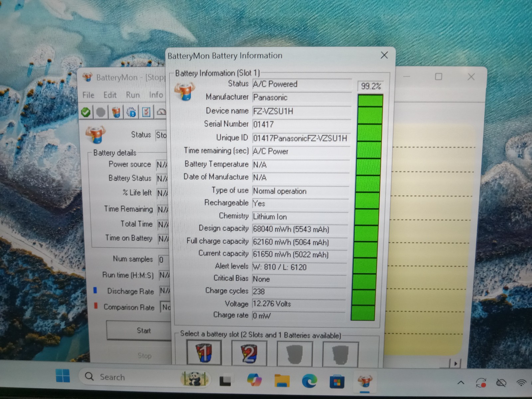Click the blue Discharge Rate color marker
This screenshot has width=532, height=399.
point(95,291)
